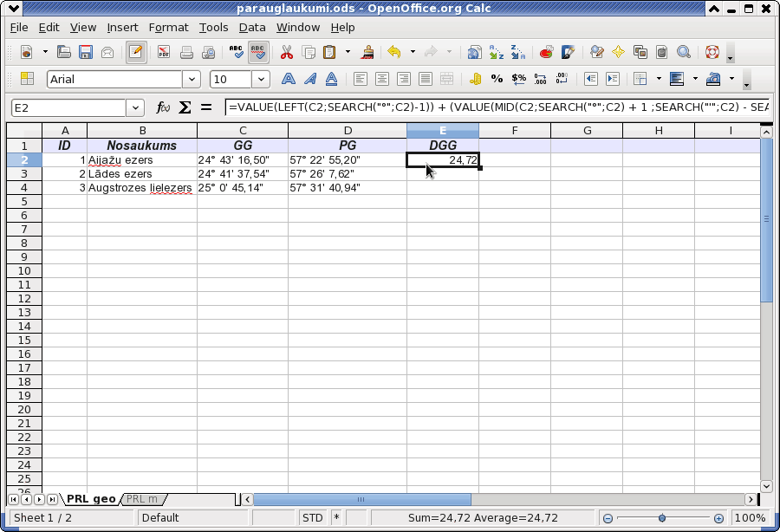Screen dimensions: 780x532
Task: Paste from clipboard icon
Action: [x=329, y=52]
